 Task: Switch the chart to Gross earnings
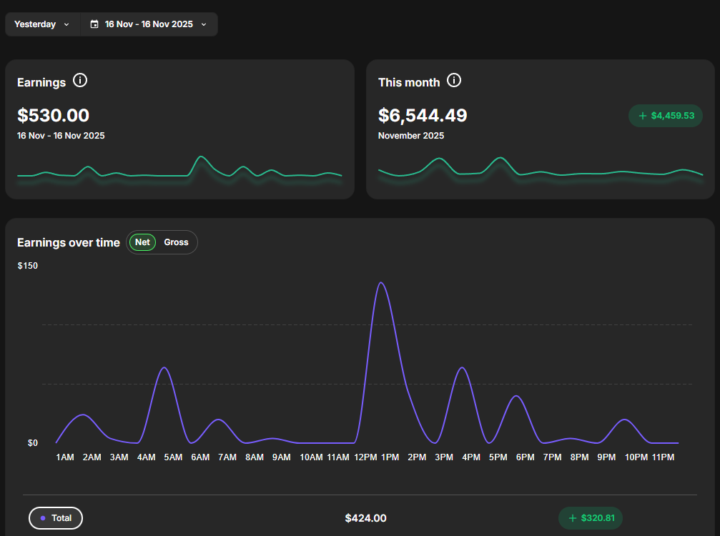[176, 242]
